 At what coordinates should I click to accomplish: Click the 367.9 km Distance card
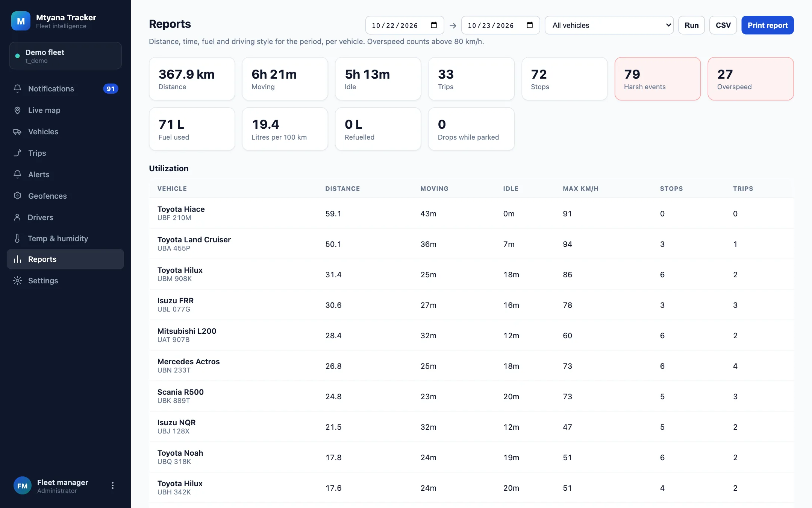192,79
